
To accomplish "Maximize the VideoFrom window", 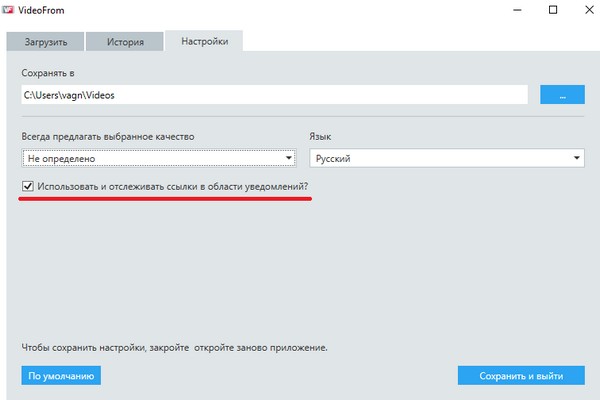I will [x=553, y=10].
